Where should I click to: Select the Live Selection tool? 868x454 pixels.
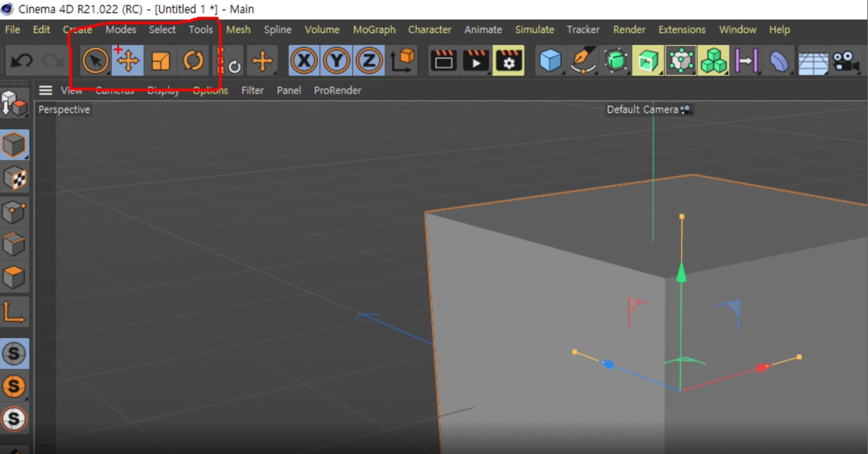coord(95,61)
